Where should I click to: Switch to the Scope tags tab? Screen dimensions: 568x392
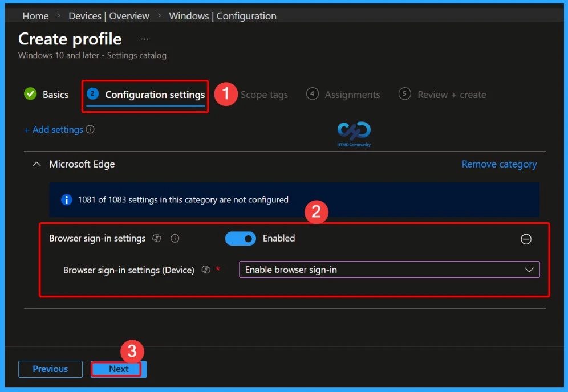(265, 94)
